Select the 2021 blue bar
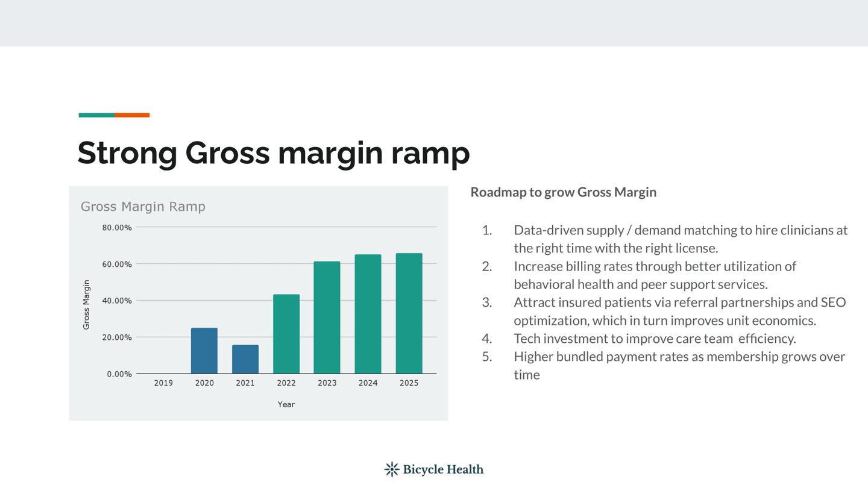Viewport: 868px width, 488px height. pos(245,359)
